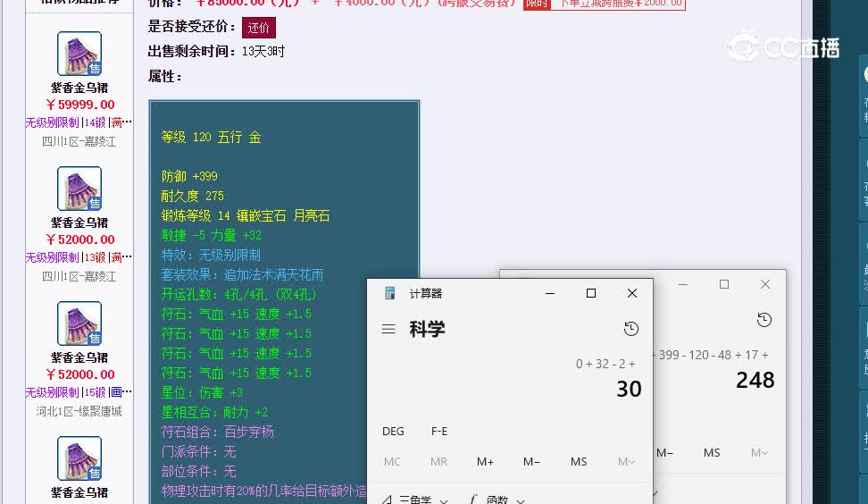Click the result 248 in back calculator
The height and width of the screenshot is (504, 868).
755,381
